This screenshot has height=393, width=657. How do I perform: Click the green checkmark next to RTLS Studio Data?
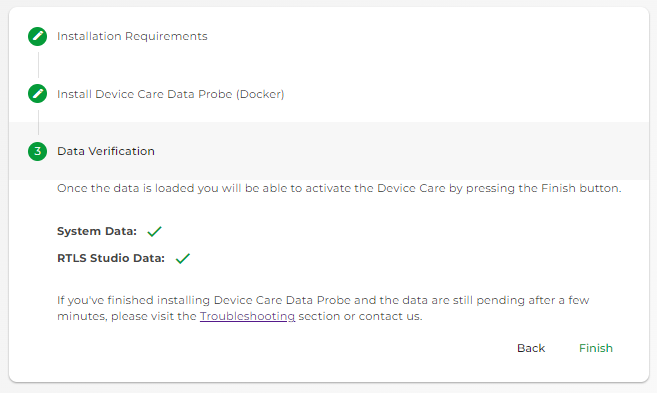coord(183,259)
